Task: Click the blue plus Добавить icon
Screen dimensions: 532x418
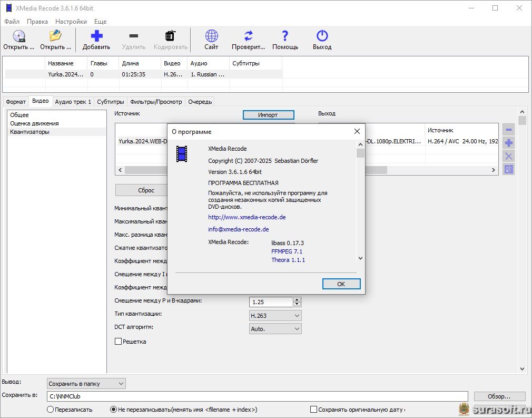Action: [x=96, y=36]
